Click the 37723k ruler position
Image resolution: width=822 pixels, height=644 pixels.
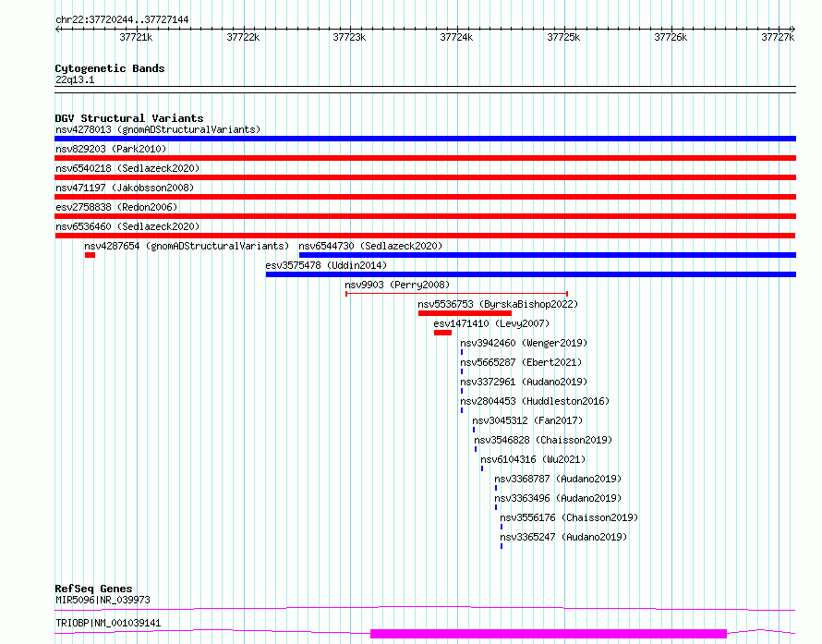point(349,37)
